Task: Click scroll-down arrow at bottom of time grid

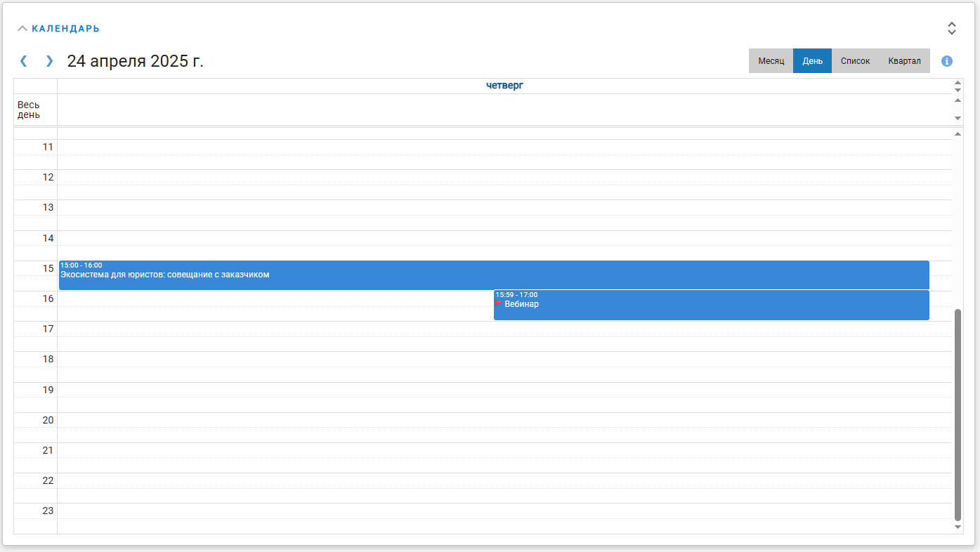Action: (958, 527)
